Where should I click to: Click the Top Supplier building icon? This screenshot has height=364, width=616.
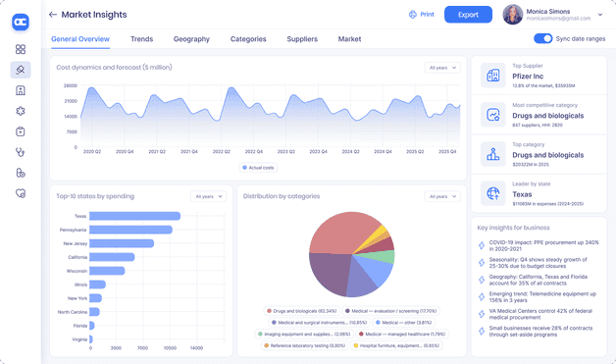pyautogui.click(x=493, y=76)
